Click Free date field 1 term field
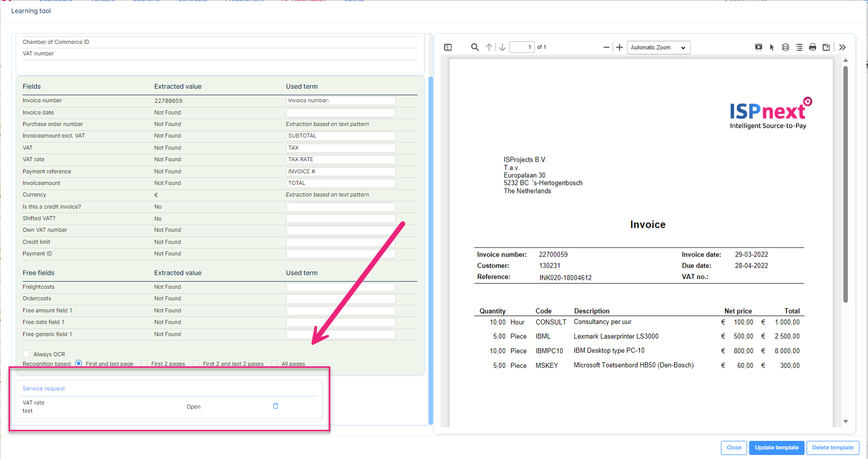 point(341,322)
